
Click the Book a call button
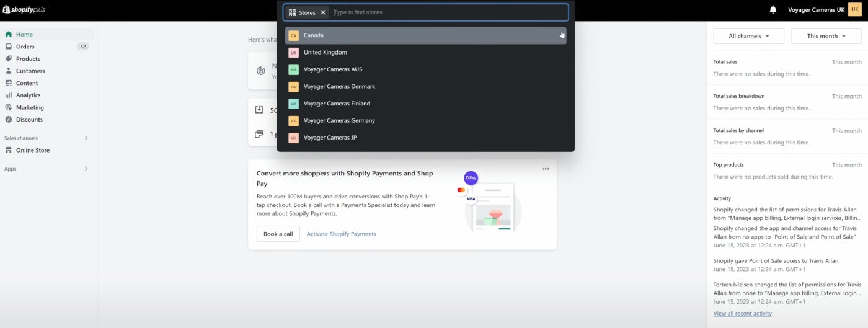coord(278,234)
